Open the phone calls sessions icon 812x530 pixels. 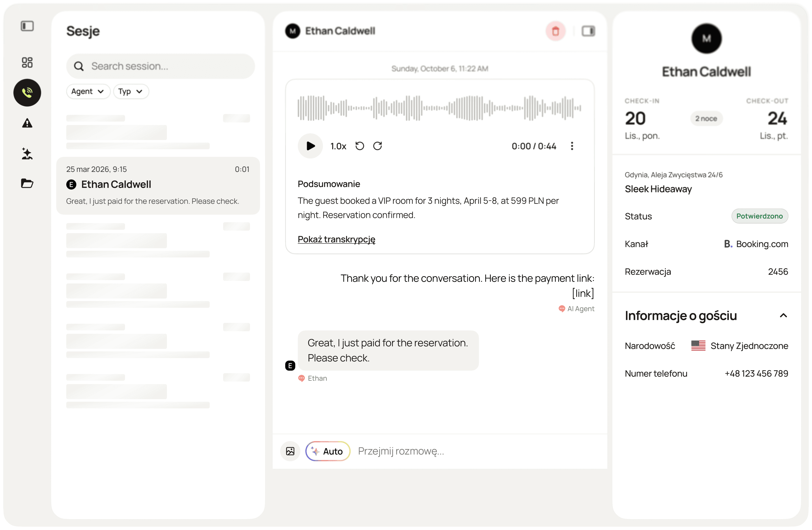point(27,93)
